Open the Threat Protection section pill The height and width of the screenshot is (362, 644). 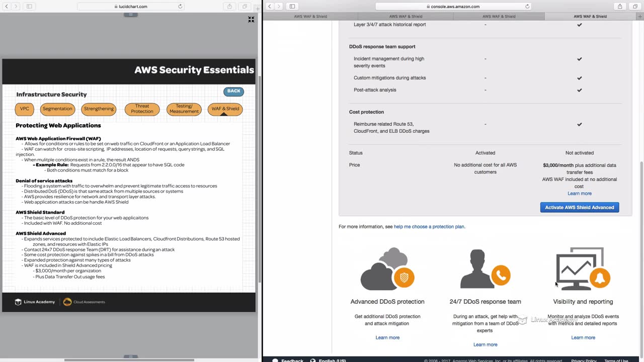tap(142, 109)
